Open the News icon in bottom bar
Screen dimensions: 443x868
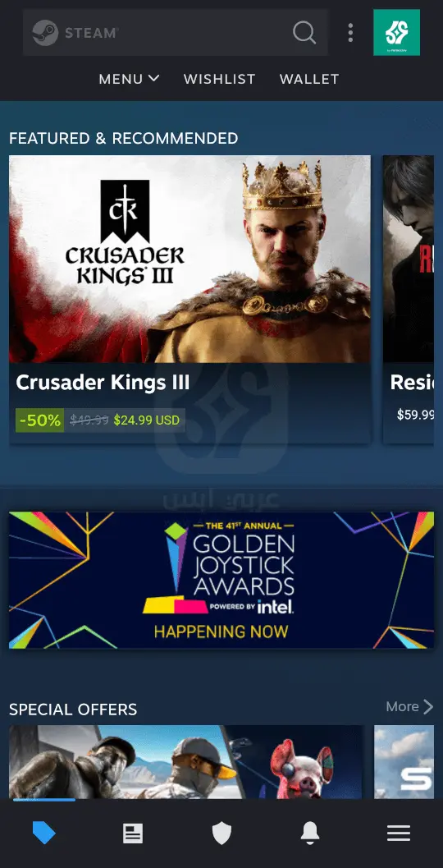pyautogui.click(x=133, y=834)
